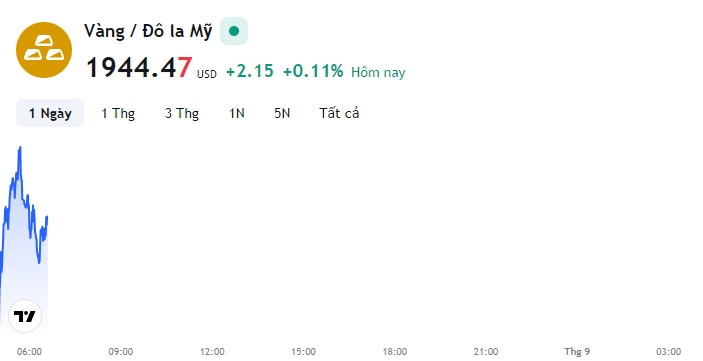Click the +0.11% percentage change
This screenshot has height=361, width=703.
313,71
